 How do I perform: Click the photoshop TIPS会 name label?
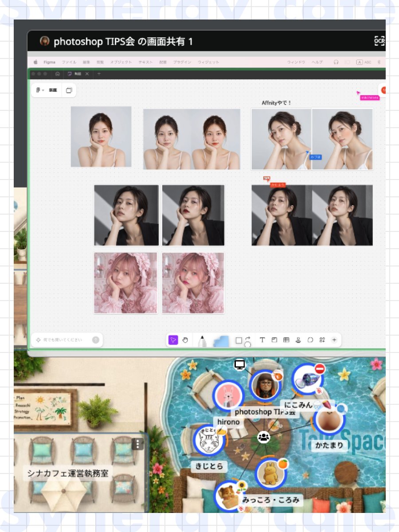click(265, 412)
